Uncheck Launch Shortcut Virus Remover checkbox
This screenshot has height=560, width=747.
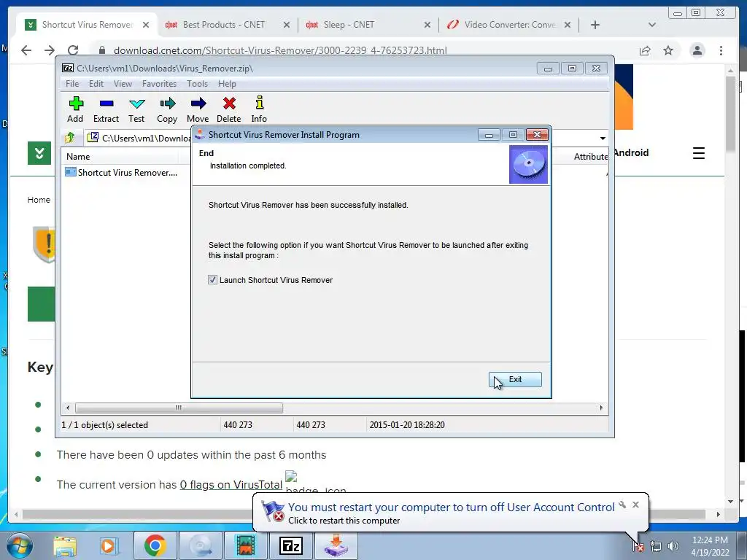coord(212,280)
